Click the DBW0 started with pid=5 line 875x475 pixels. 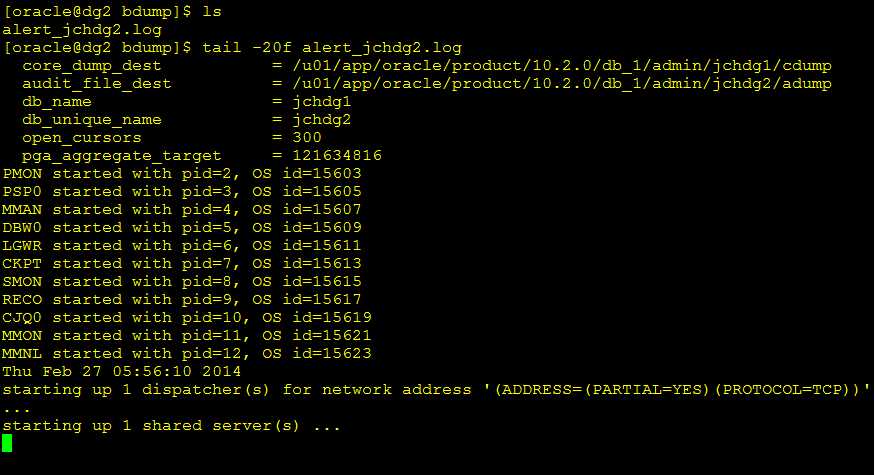pos(182,228)
